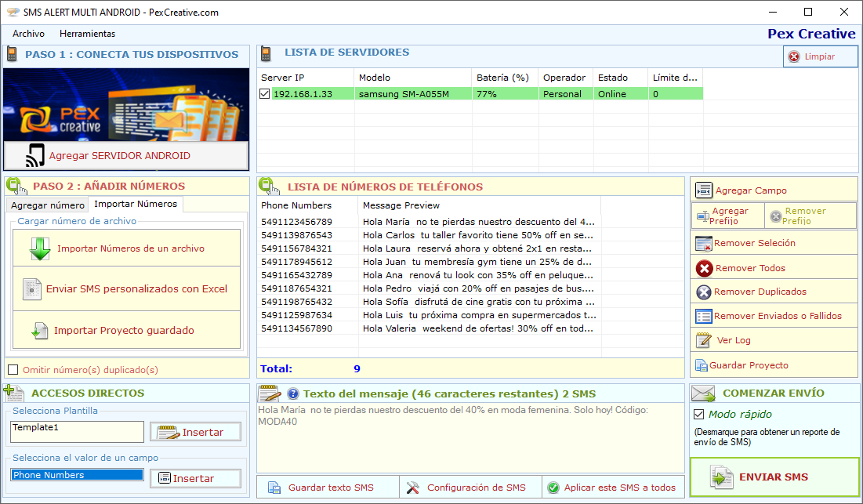Click inside the SMS message text area
This screenshot has height=504, width=863.
coord(470,438)
